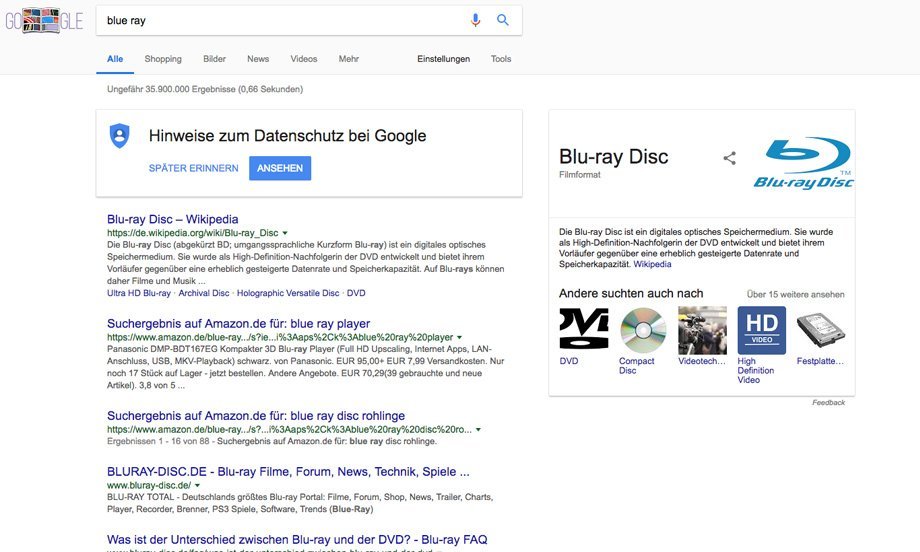Share the Blu-ray Disc knowledge panel
Viewport: 920px width, 552px height.
tap(729, 158)
